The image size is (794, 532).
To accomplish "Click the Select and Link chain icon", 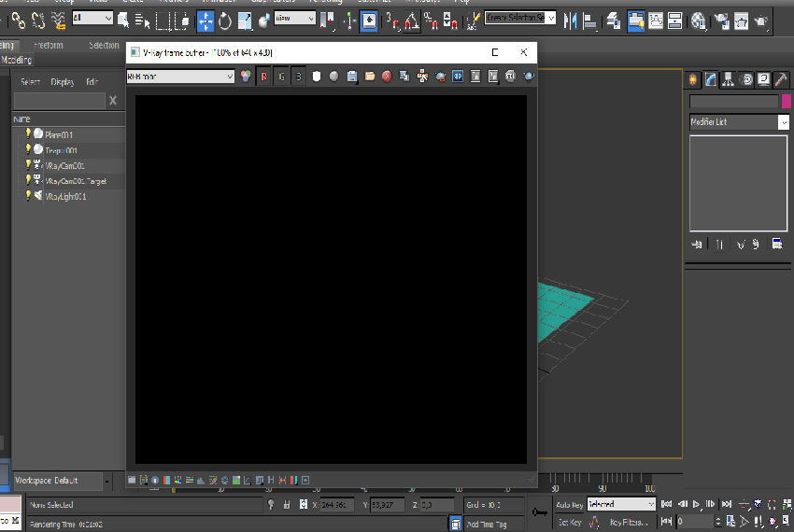I will [x=19, y=21].
